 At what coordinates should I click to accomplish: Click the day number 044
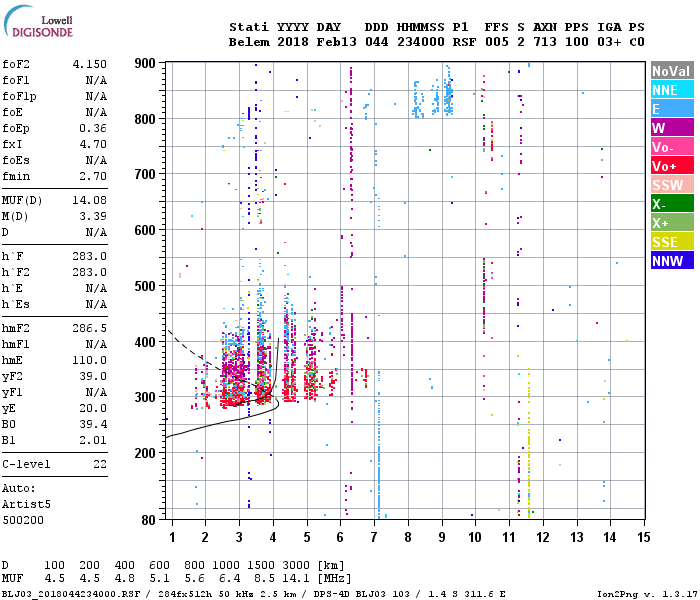376,42
